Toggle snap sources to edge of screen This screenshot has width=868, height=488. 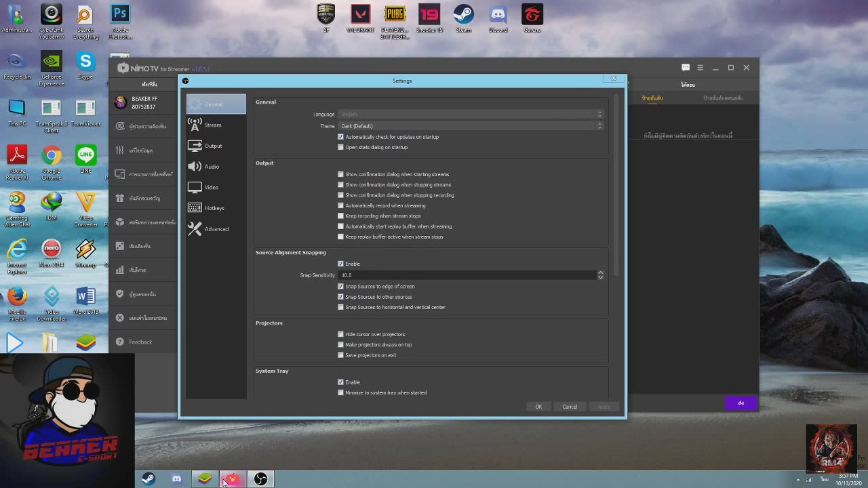(x=340, y=286)
